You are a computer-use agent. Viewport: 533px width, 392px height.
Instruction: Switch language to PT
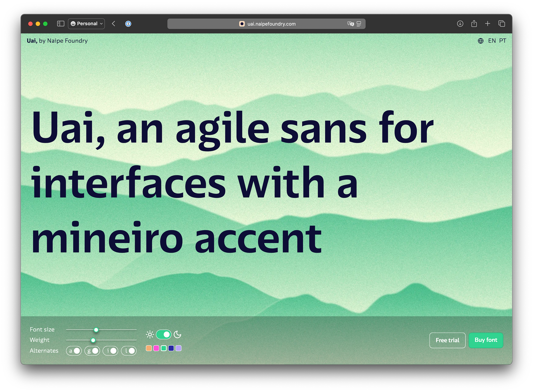point(502,41)
